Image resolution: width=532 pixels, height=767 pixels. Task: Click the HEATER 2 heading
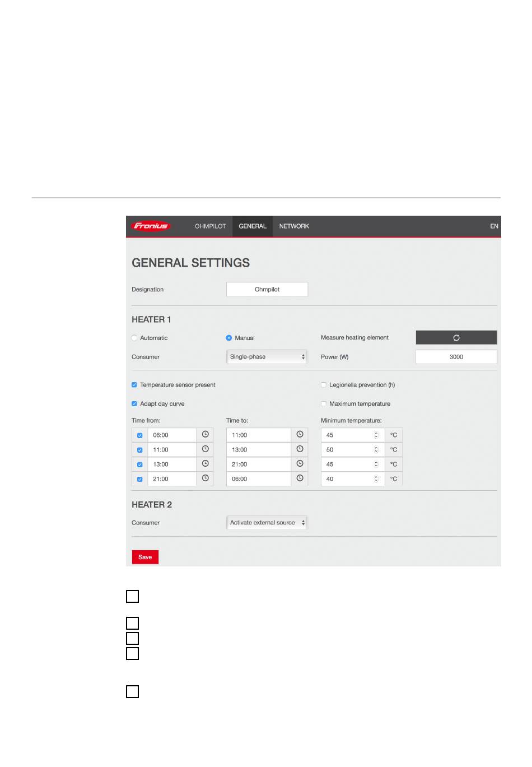152,505
